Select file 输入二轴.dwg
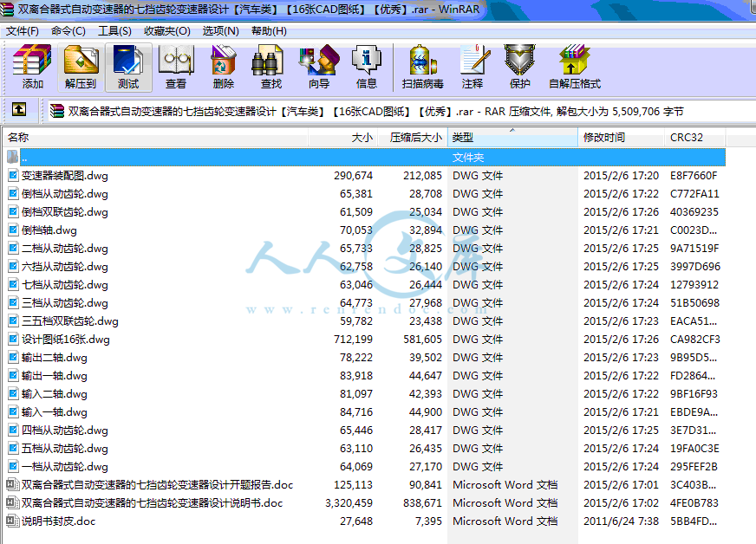Screen dimensions: 756x544 coord(55,393)
